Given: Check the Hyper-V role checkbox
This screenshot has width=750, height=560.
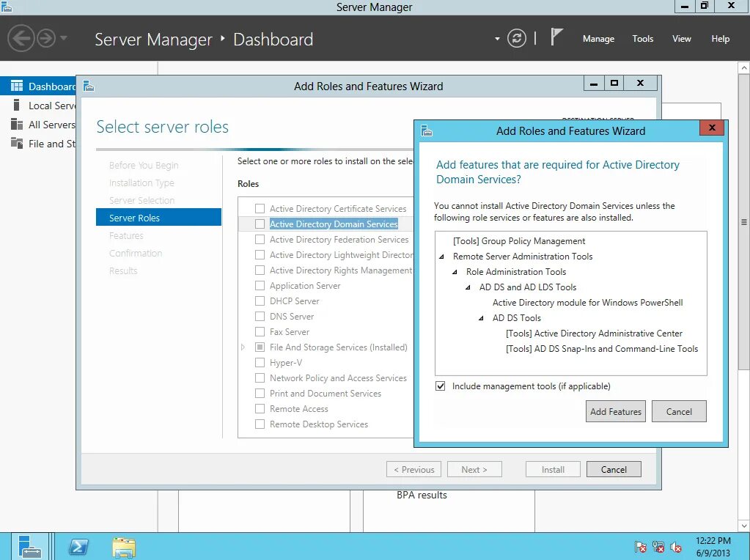Looking at the screenshot, I should [x=260, y=363].
